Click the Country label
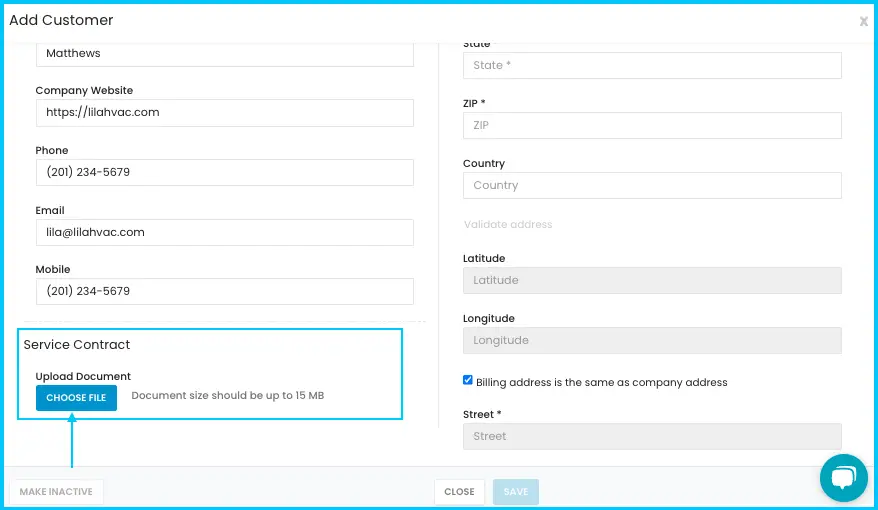 point(484,163)
